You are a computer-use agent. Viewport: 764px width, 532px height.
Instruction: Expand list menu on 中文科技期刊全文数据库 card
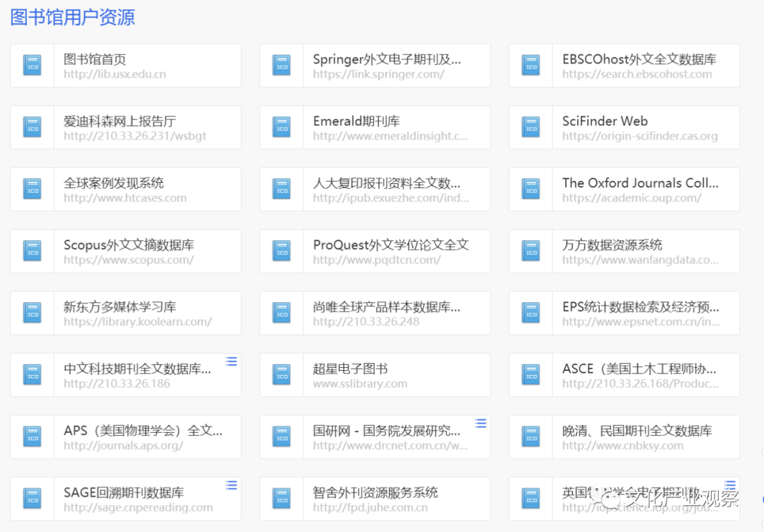[x=231, y=362]
